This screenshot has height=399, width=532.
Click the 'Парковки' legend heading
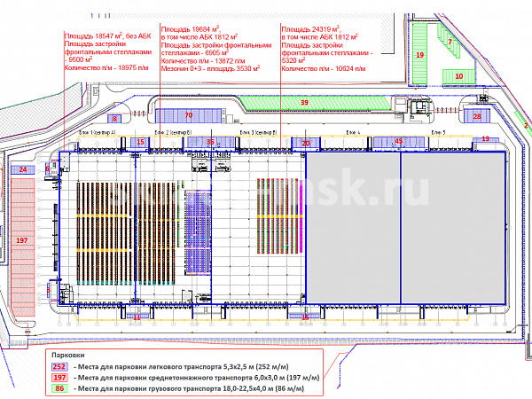point(68,355)
